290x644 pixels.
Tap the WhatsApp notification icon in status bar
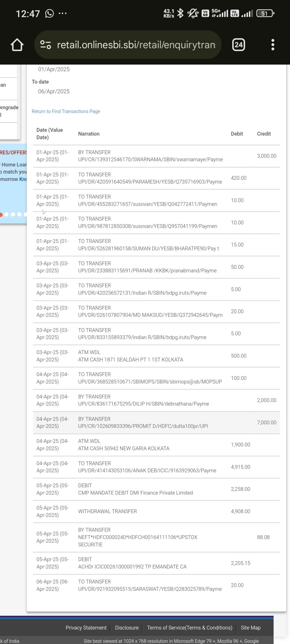49,13
